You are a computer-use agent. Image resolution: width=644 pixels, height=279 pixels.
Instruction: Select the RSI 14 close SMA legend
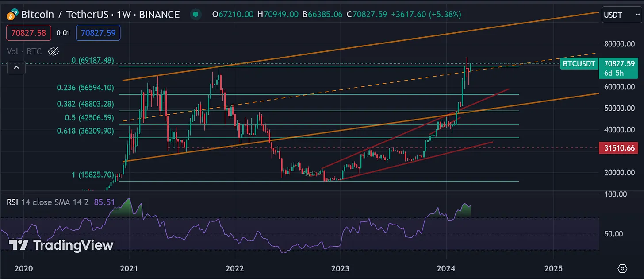pos(49,202)
